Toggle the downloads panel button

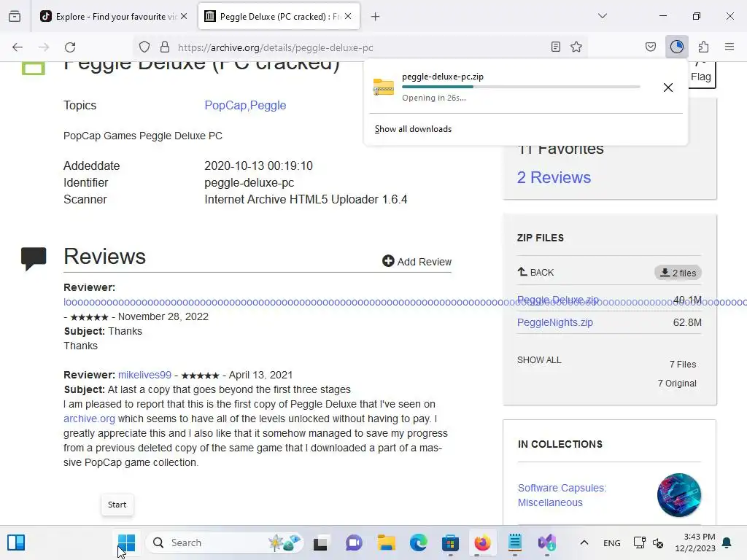[677, 47]
